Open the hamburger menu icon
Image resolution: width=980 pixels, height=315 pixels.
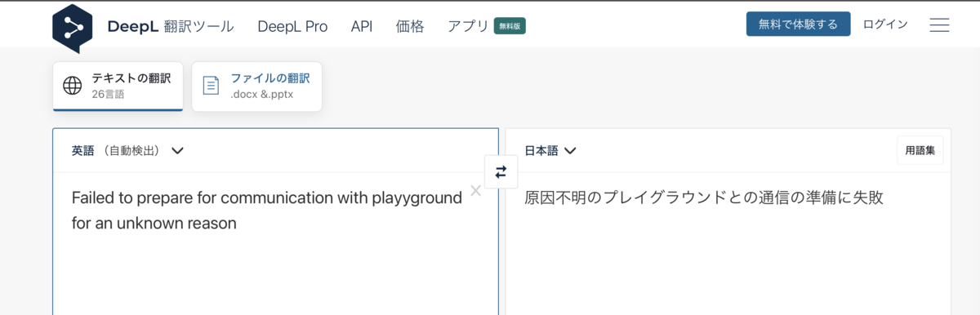(939, 25)
